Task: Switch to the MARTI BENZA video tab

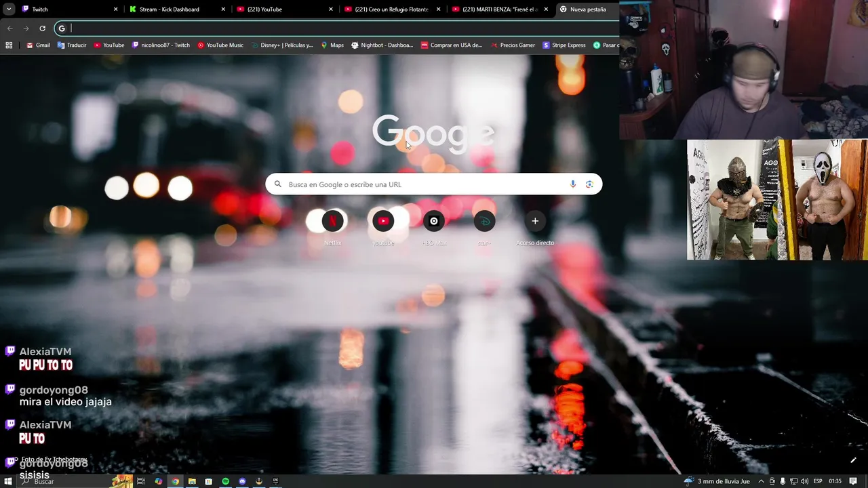Action: point(500,9)
